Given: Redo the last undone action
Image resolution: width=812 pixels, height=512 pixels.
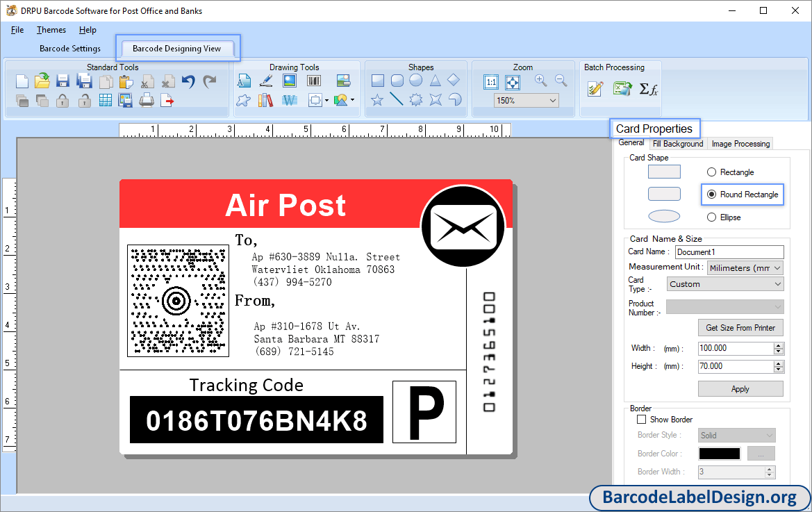Looking at the screenshot, I should pyautogui.click(x=209, y=82).
